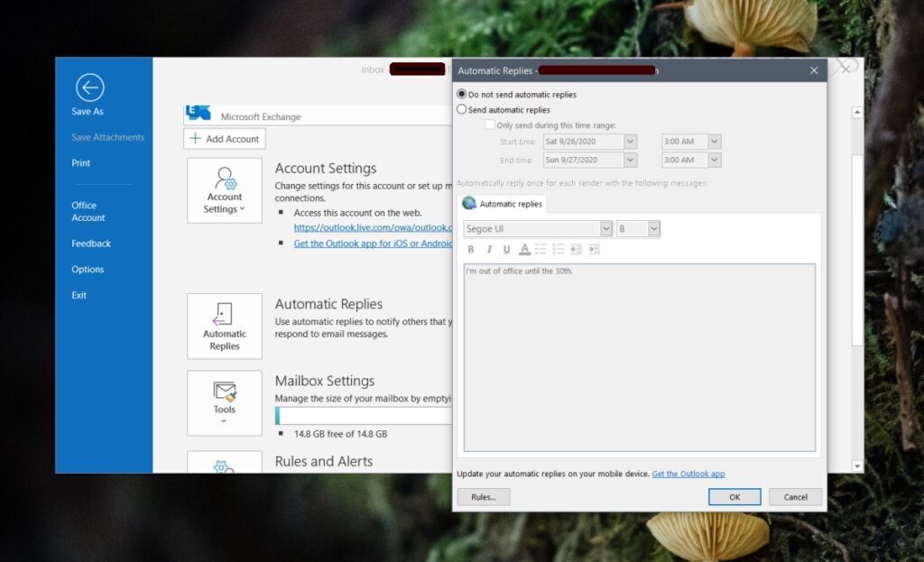Screen dimensions: 924x562
Task: Insert a numbered list
Action: point(557,250)
